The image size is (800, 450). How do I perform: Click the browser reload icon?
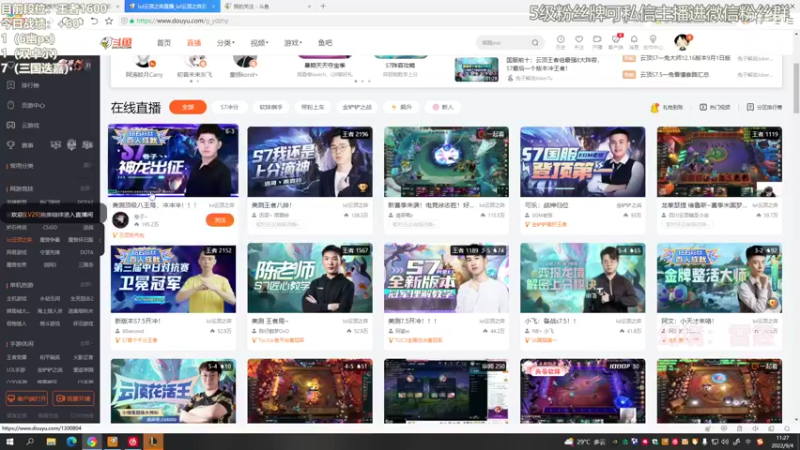click(x=94, y=21)
